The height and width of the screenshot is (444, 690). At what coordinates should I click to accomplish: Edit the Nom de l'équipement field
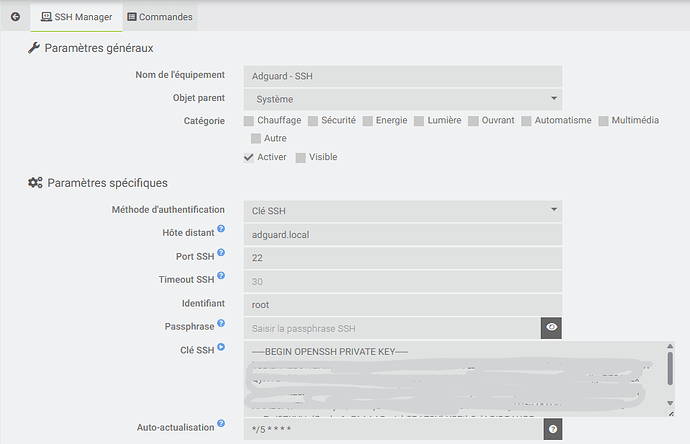pyautogui.click(x=403, y=76)
